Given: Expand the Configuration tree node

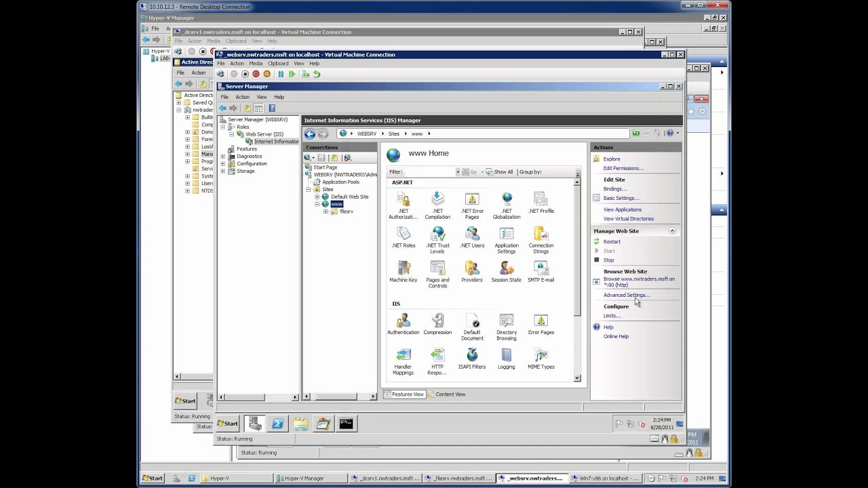Looking at the screenshot, I should (223, 164).
